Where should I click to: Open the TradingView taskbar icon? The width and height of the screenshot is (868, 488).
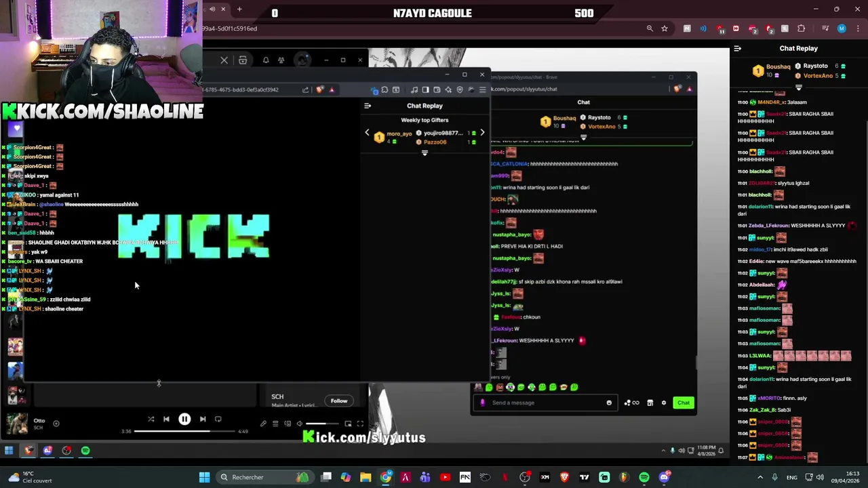[584, 477]
